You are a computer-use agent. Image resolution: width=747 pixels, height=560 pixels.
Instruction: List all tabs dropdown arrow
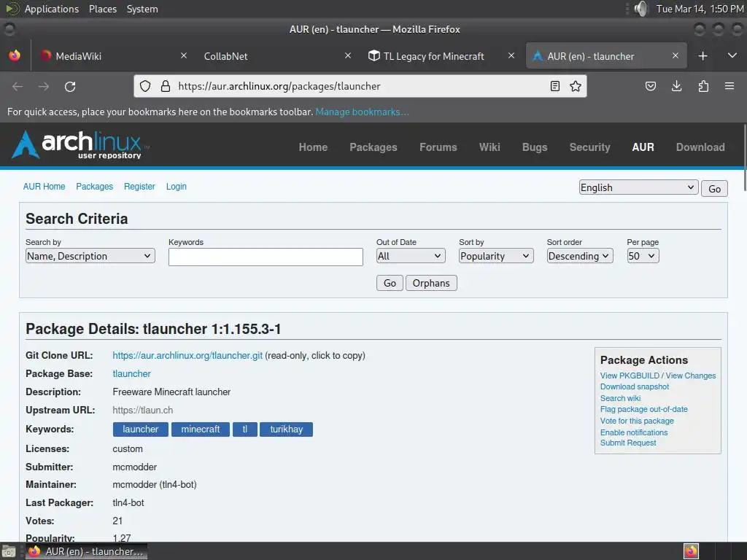pos(732,55)
